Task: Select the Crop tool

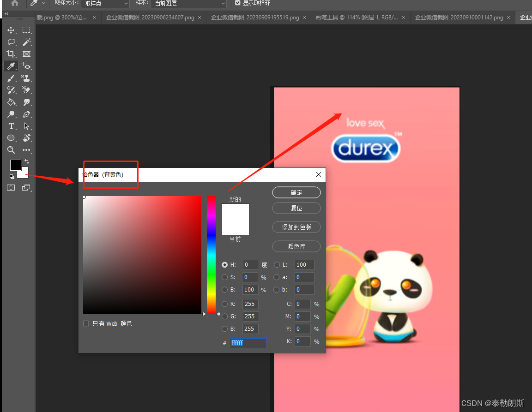Action: pyautogui.click(x=11, y=54)
